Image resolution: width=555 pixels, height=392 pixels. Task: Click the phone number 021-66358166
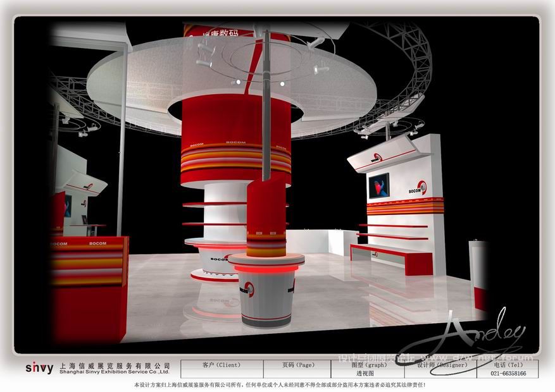tap(508, 373)
